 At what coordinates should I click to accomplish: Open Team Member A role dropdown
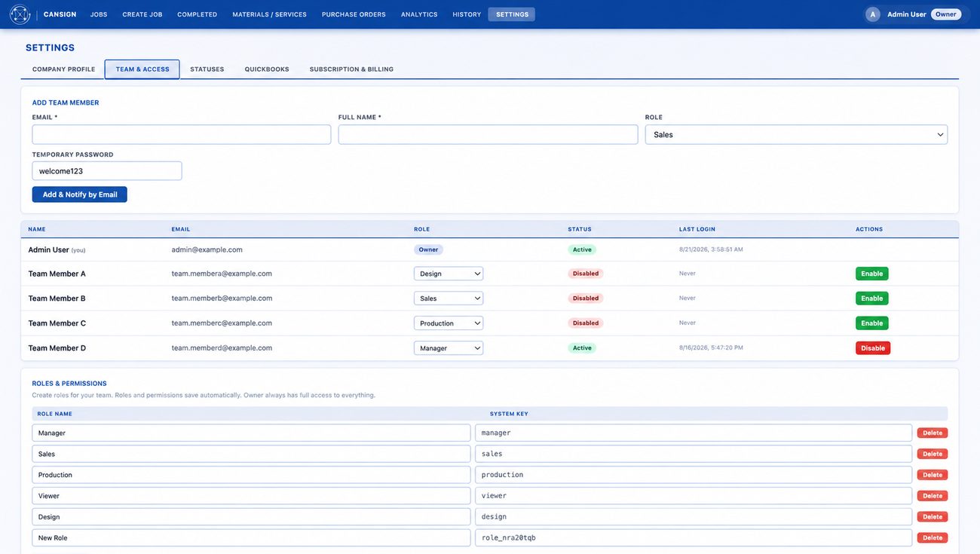pyautogui.click(x=449, y=274)
